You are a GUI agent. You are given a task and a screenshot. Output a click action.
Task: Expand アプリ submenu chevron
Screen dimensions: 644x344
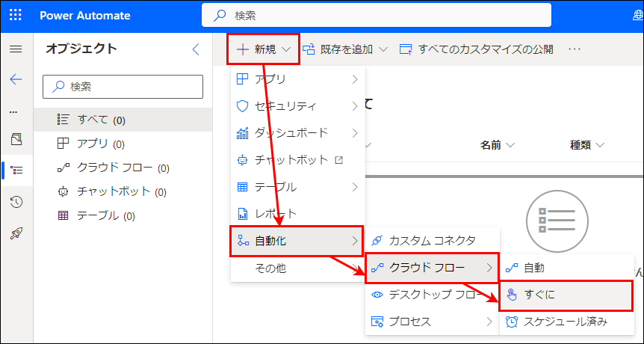[355, 79]
